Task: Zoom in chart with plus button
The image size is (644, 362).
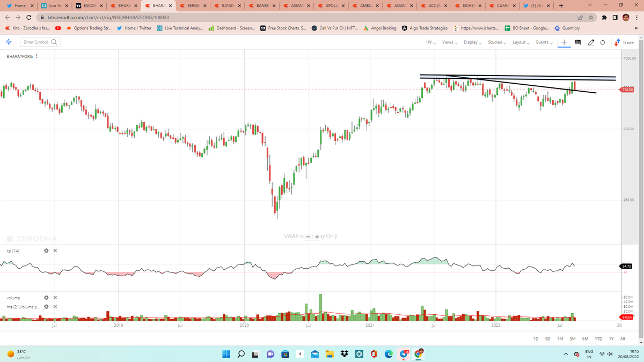Action: click(x=317, y=237)
